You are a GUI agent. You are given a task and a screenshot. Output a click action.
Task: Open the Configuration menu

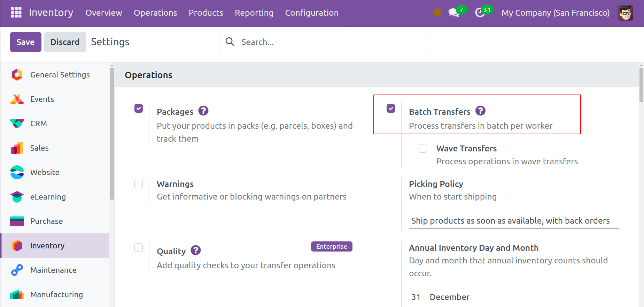click(x=312, y=13)
